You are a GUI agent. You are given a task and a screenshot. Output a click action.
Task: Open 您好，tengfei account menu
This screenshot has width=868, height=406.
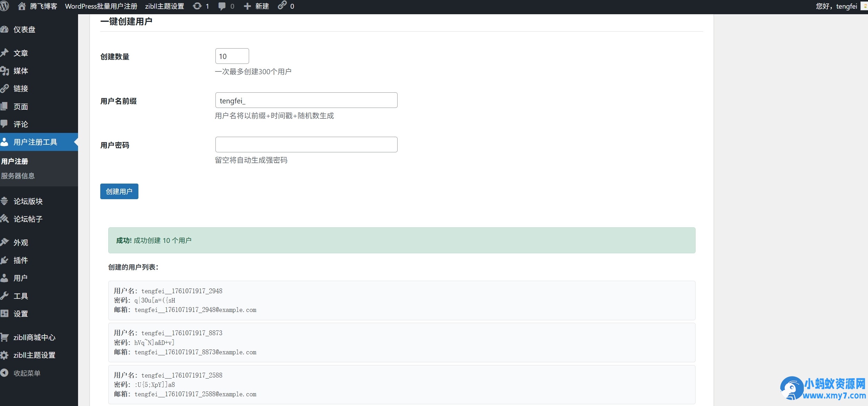click(836, 6)
